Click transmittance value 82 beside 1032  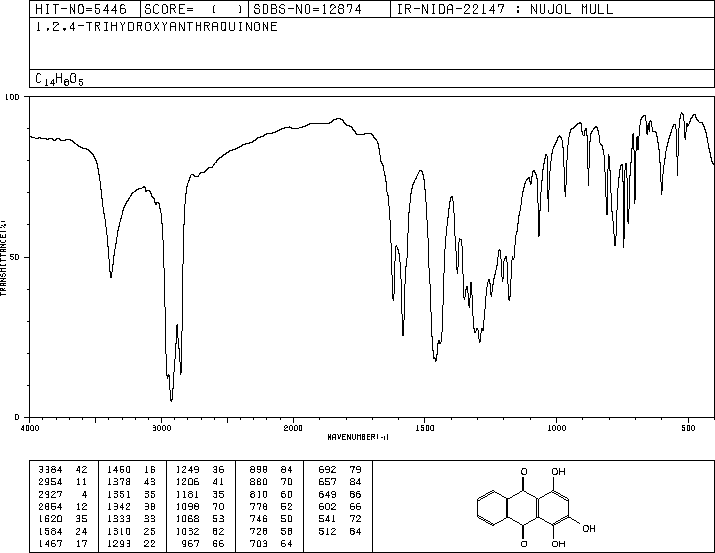(218, 532)
